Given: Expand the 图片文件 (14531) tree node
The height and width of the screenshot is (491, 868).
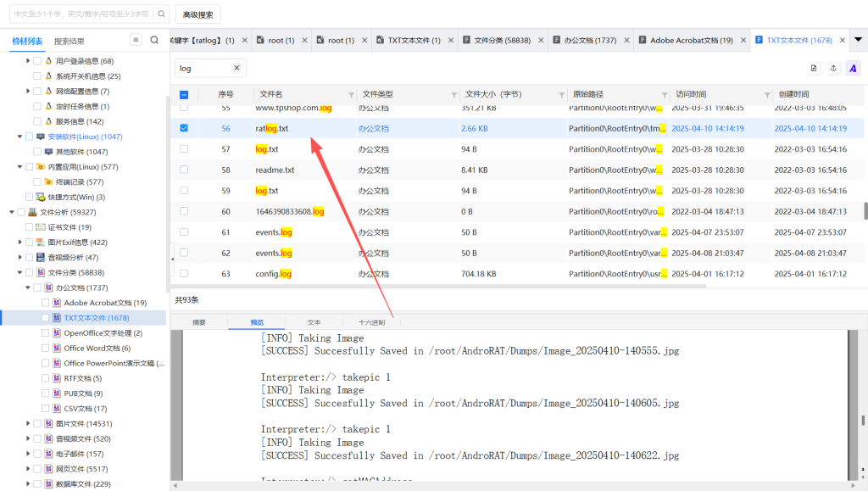Looking at the screenshot, I should tap(28, 423).
